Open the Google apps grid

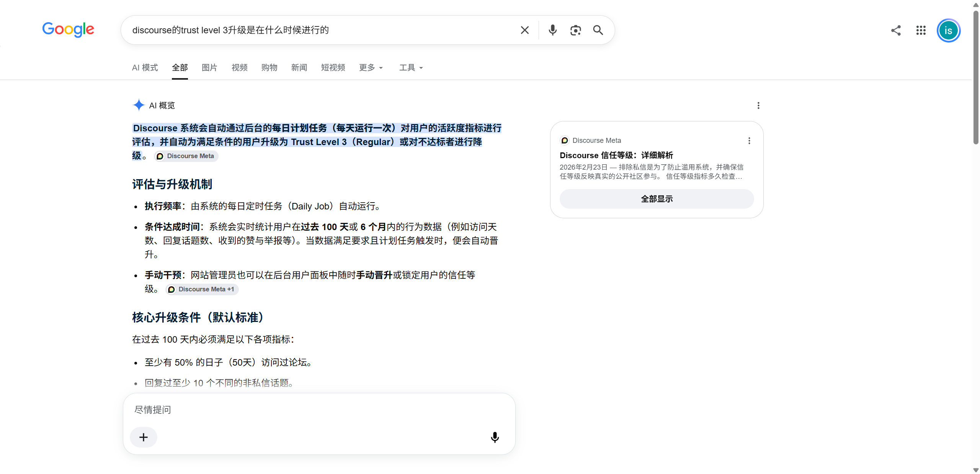tap(921, 30)
